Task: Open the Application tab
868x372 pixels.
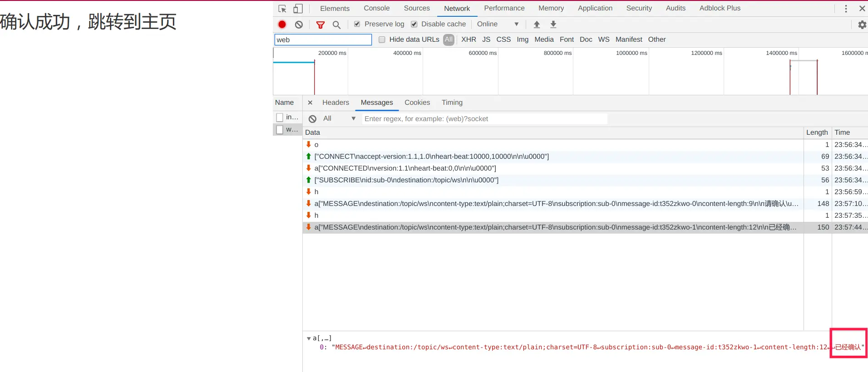Action: tap(595, 8)
